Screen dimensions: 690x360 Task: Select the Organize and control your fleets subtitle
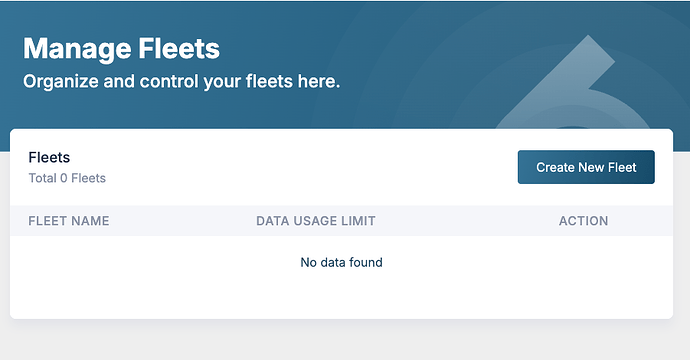181,81
